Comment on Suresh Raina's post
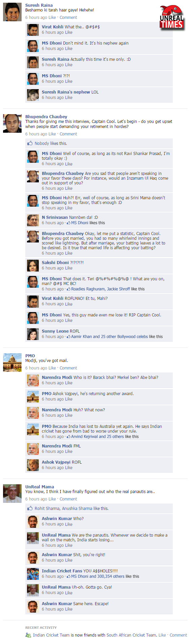This screenshot has height=644, width=190. pyautogui.click(x=68, y=18)
